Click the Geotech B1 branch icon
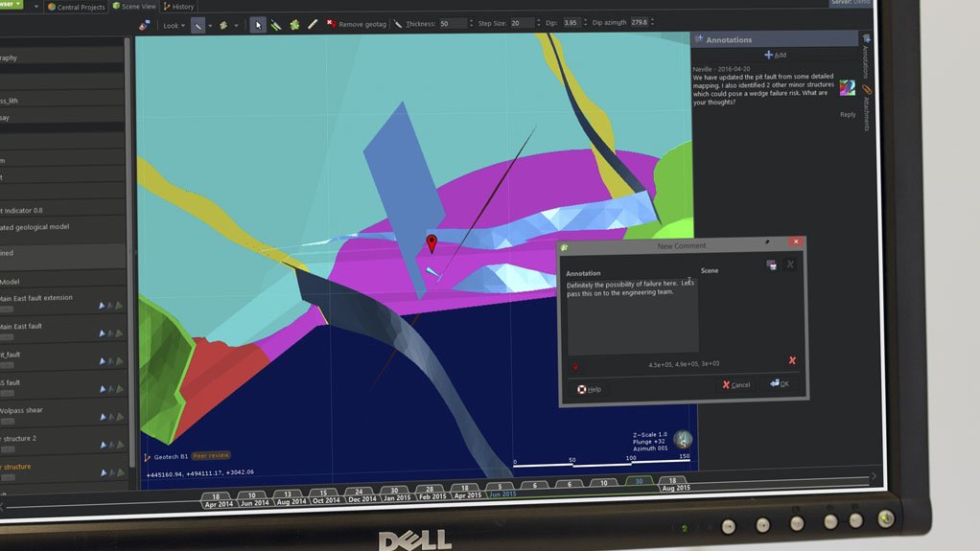 coord(148,457)
